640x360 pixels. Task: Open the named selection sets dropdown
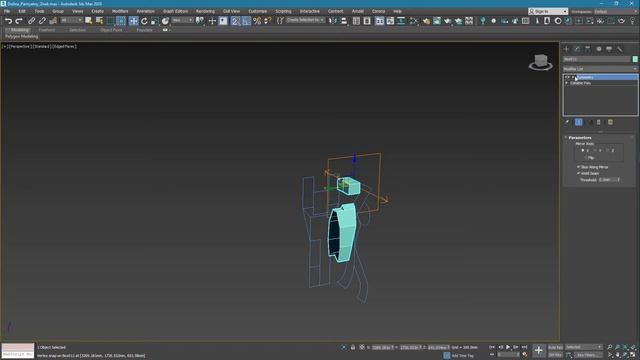[305, 20]
